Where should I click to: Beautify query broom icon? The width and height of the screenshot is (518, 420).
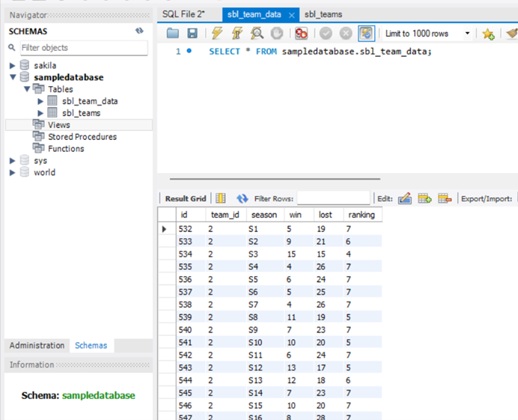point(512,34)
